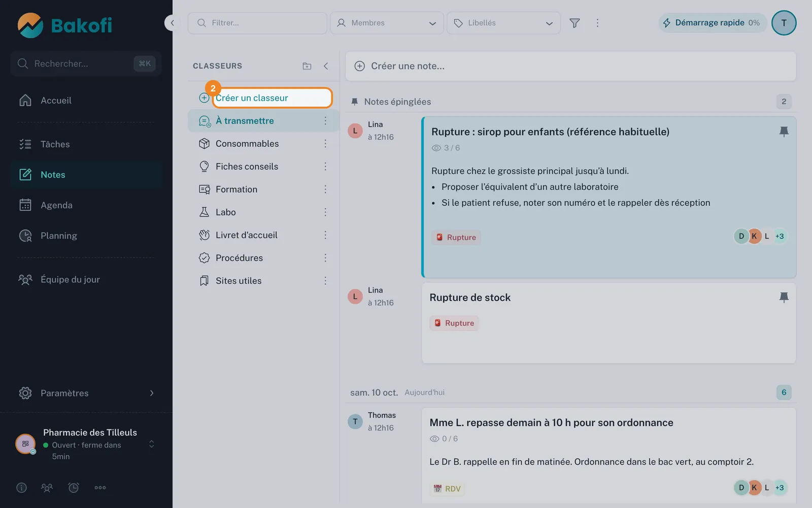Open options for Procédures binder
The height and width of the screenshot is (508, 812).
pos(325,258)
